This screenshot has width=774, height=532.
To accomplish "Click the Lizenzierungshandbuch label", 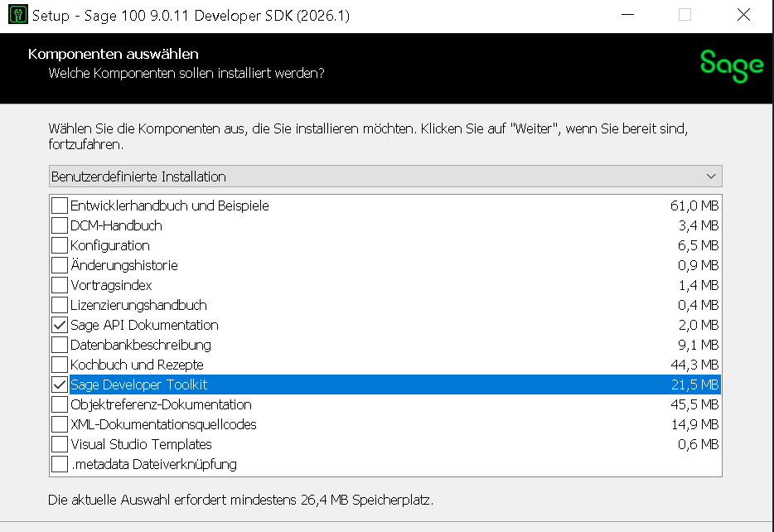I will click(138, 305).
